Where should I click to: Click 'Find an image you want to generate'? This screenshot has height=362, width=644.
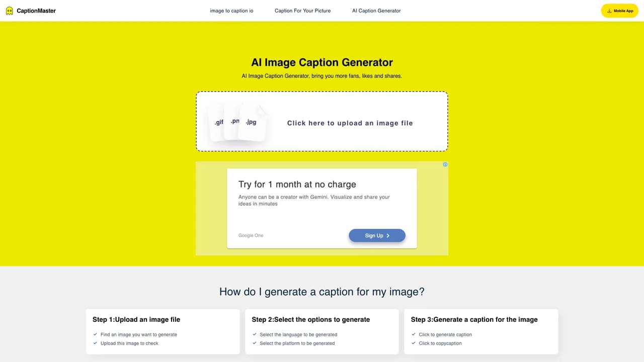(139, 334)
